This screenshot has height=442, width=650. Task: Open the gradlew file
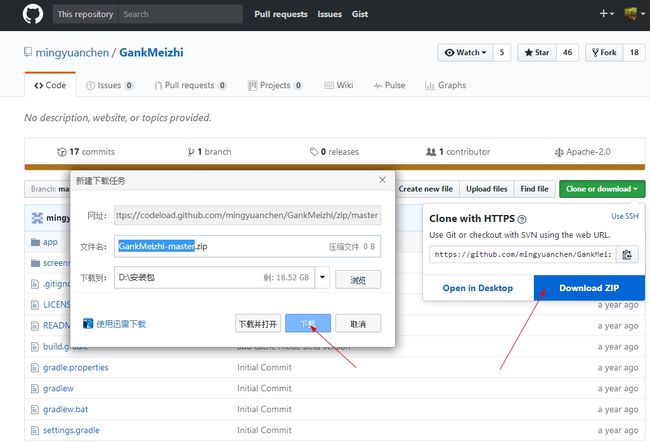[x=58, y=389]
